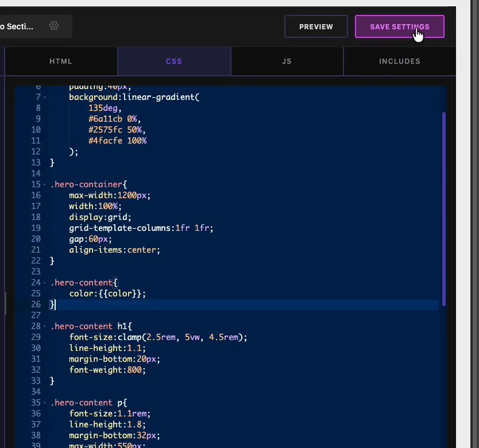The width and height of the screenshot is (479, 448).
Task: Click line number 26 in the gutter
Action: pos(36,304)
